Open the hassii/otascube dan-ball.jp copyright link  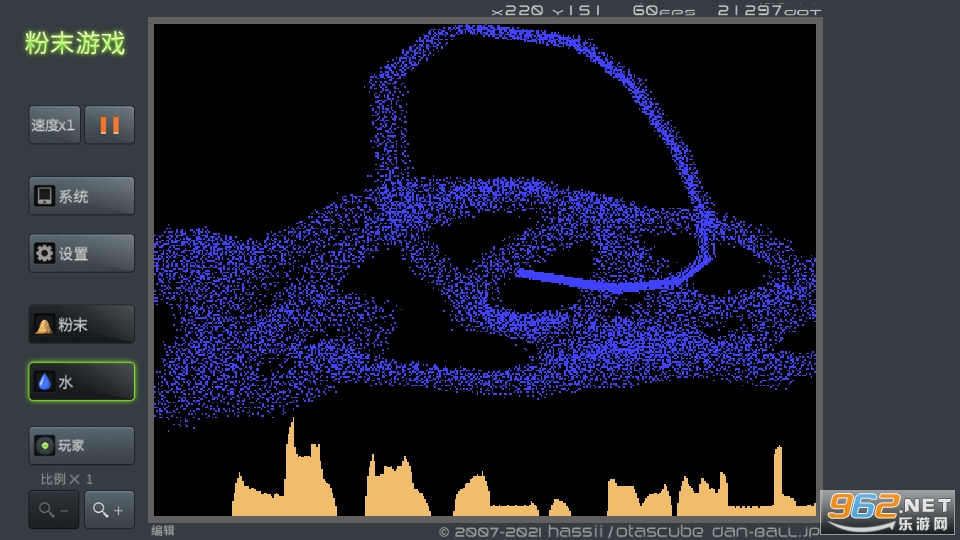click(x=628, y=531)
